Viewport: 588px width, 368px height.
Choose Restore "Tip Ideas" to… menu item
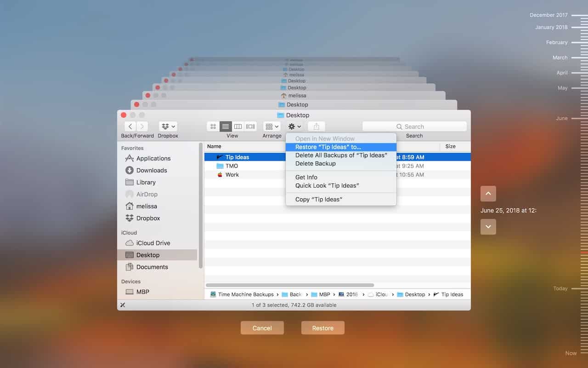tap(328, 147)
